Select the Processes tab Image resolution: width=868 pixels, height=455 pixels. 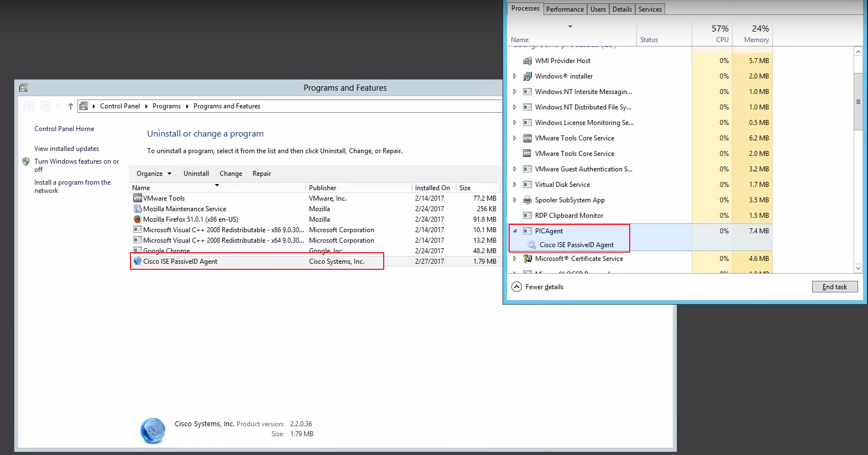click(x=525, y=8)
